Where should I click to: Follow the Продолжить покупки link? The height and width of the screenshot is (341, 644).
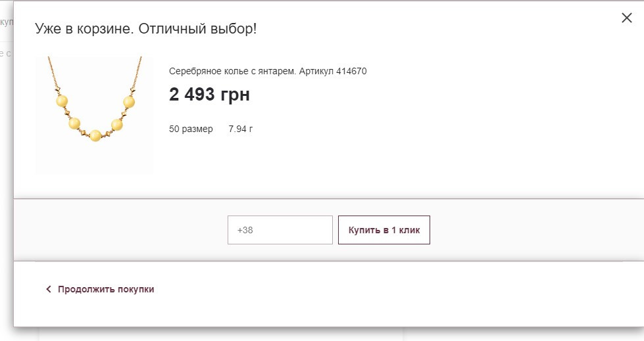[105, 289]
